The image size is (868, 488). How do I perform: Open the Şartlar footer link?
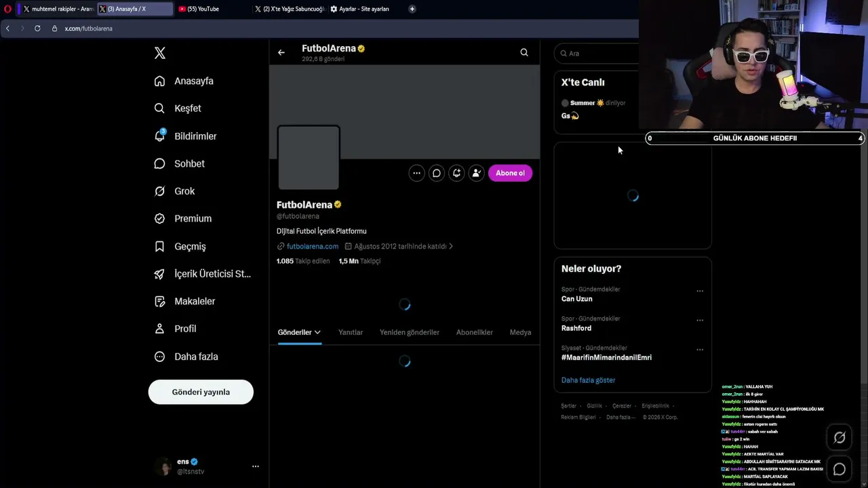[568, 406]
